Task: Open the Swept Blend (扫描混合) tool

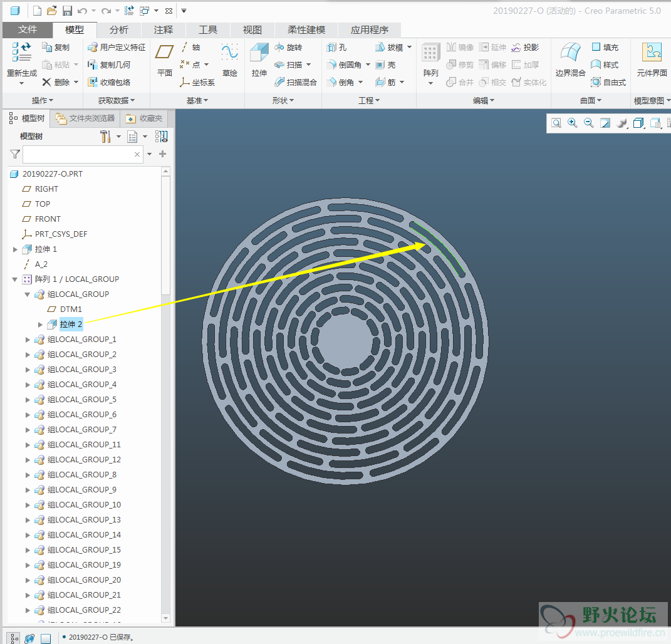Action: pos(296,82)
